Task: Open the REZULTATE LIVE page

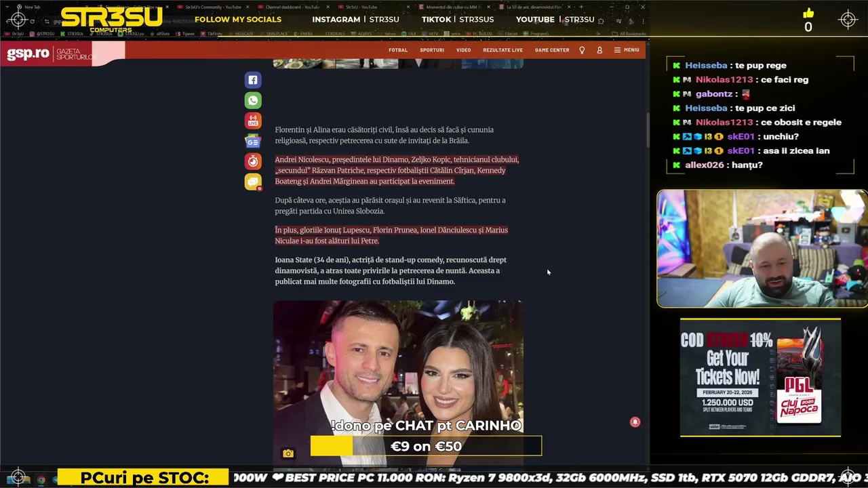Action: pos(502,50)
